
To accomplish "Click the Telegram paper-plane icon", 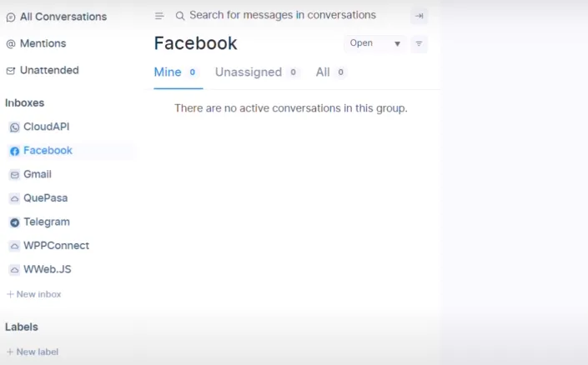I will click(14, 222).
